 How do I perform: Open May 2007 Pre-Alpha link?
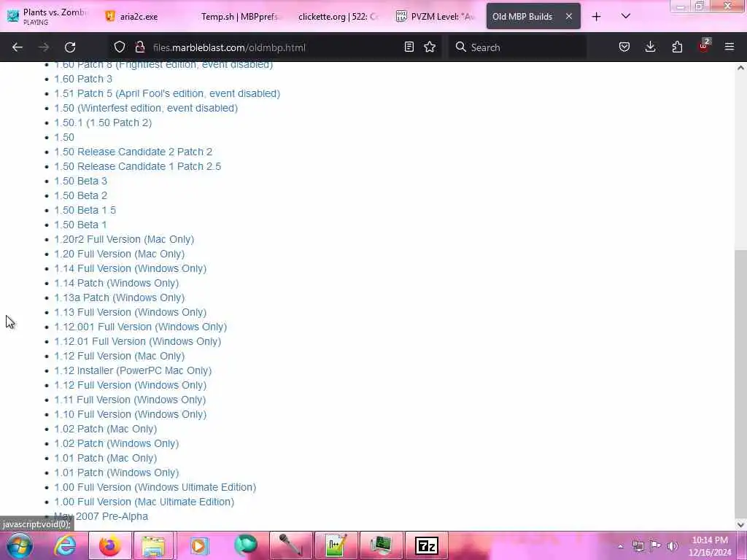coord(101,516)
